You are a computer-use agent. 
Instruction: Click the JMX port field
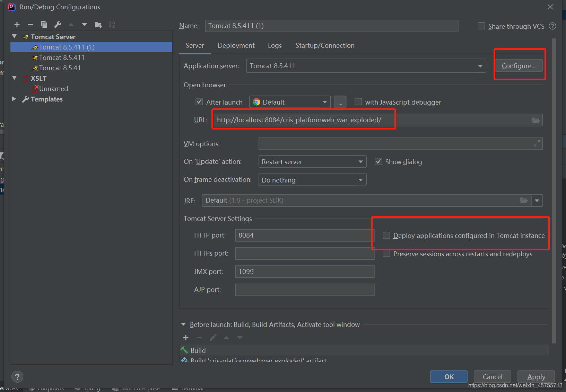pyautogui.click(x=305, y=272)
